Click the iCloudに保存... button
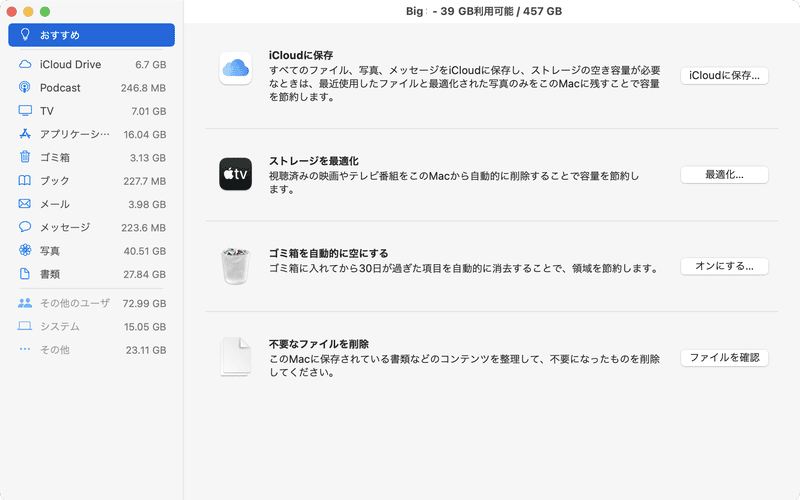Screen dimensions: 800x500 coord(724,76)
